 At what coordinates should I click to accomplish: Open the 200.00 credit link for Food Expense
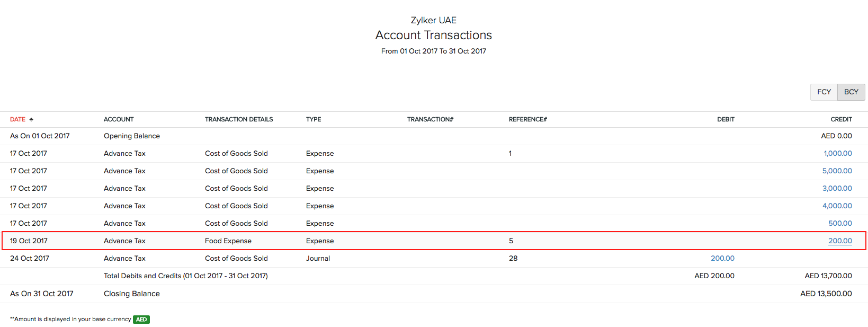[840, 241]
